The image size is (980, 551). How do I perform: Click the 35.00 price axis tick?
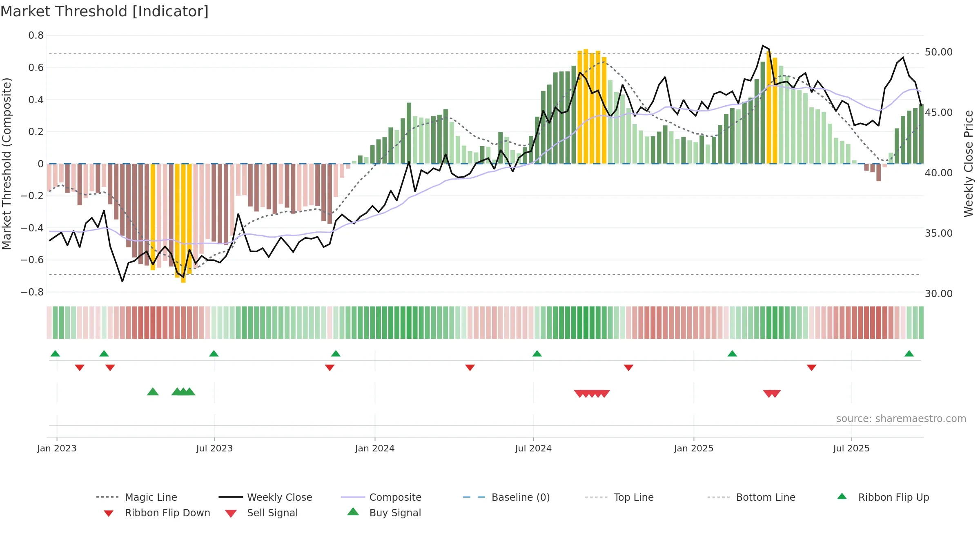click(939, 233)
